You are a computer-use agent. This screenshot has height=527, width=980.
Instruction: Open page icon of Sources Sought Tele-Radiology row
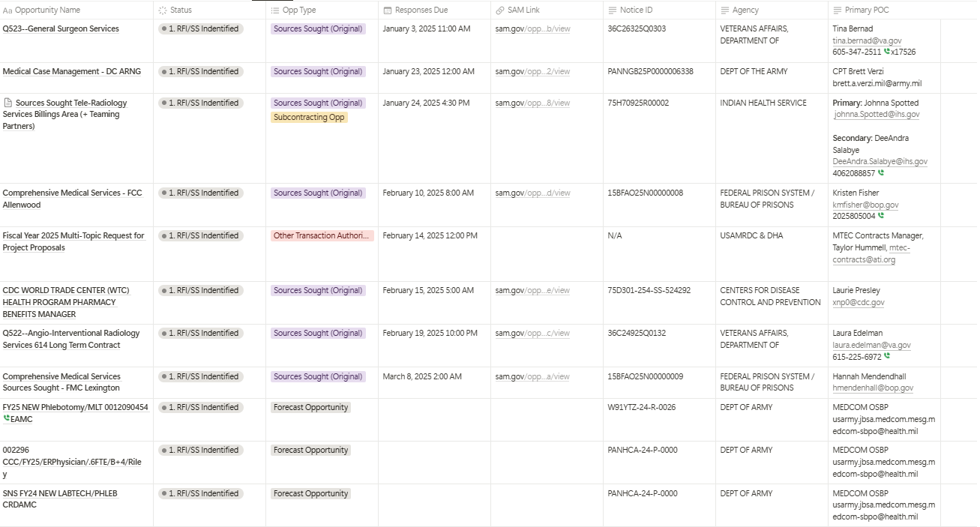tap(8, 103)
